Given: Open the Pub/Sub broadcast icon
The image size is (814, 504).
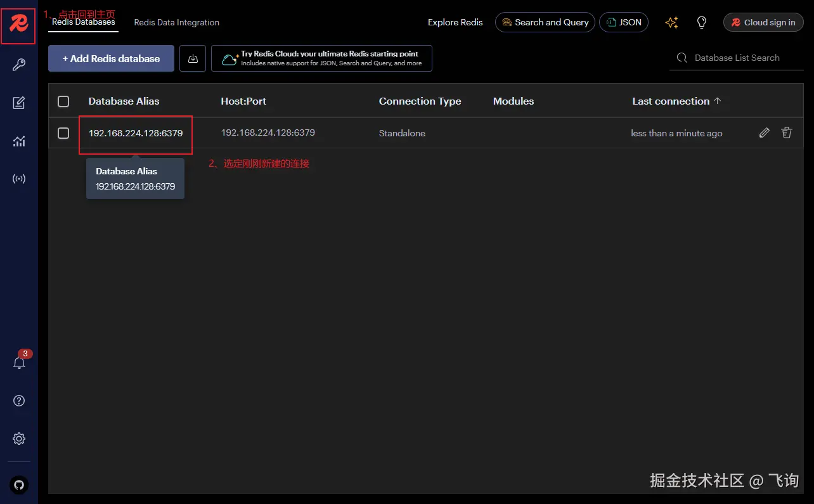Looking at the screenshot, I should 19,179.
